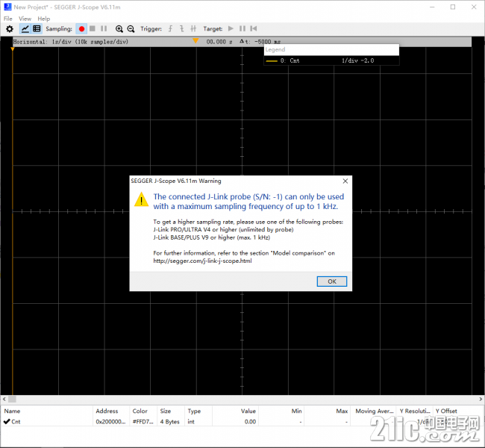Click the Y Resoluti... column header
Image resolution: width=485 pixels, height=448 pixels.
click(415, 411)
